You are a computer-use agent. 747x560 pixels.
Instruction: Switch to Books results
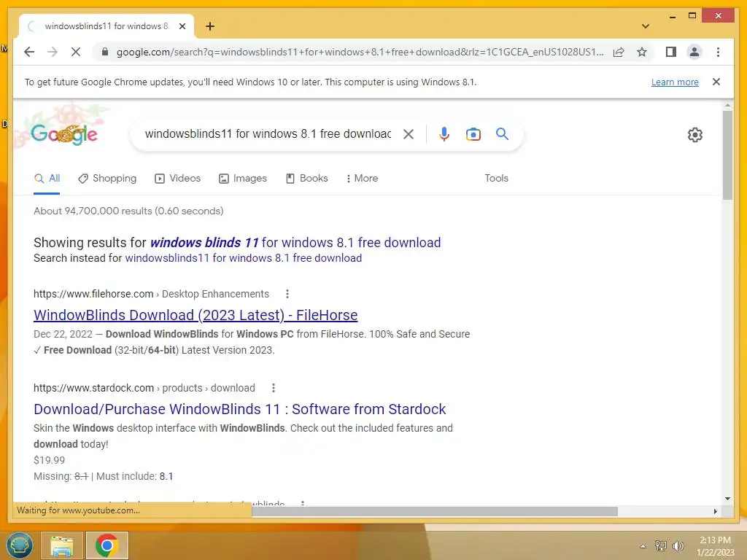[x=307, y=179]
